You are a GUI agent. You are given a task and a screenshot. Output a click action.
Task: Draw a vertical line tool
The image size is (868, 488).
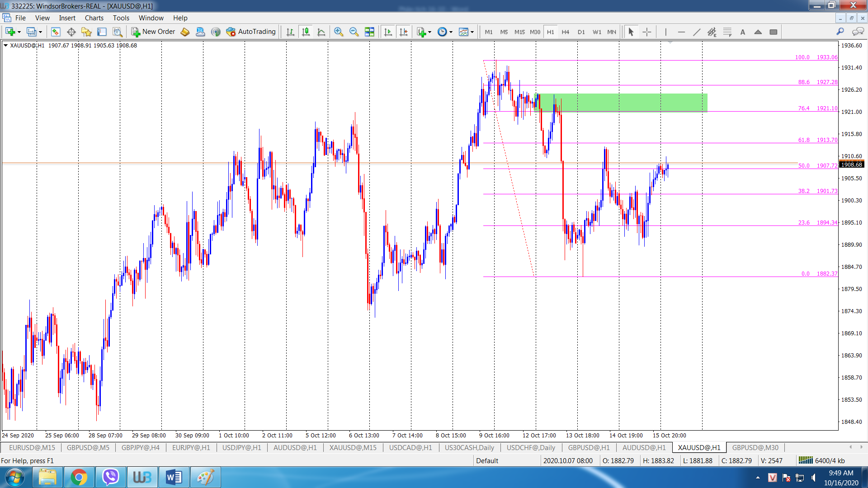(x=666, y=32)
